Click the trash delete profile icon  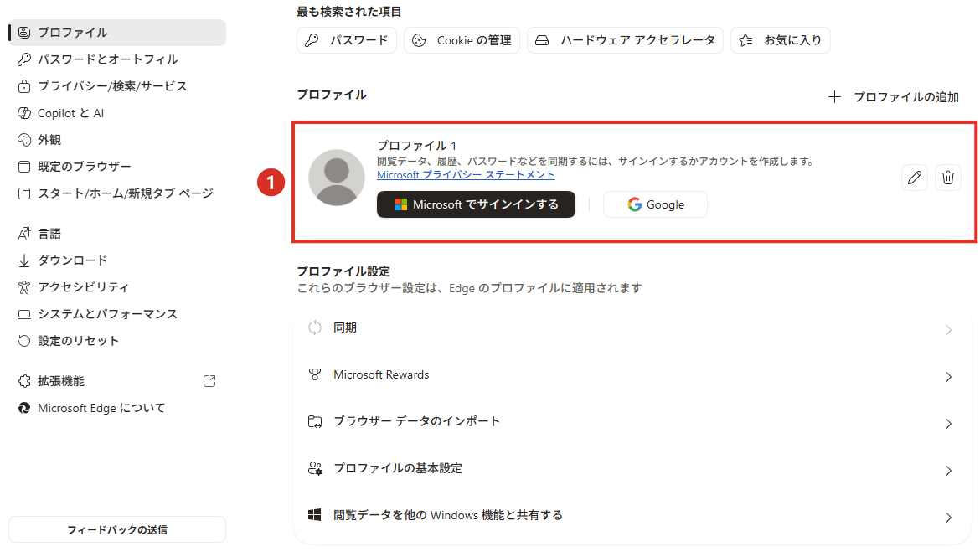948,178
